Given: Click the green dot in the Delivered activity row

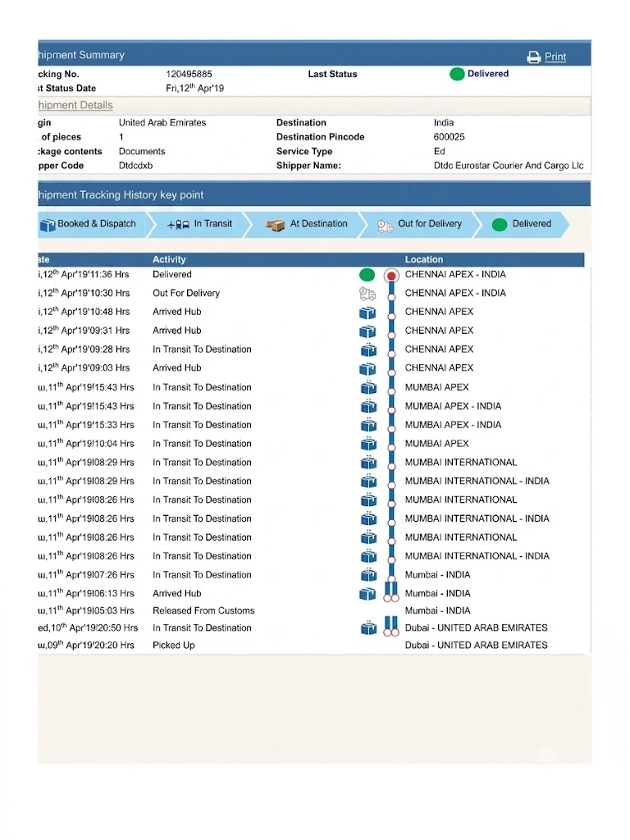Looking at the screenshot, I should (367, 275).
